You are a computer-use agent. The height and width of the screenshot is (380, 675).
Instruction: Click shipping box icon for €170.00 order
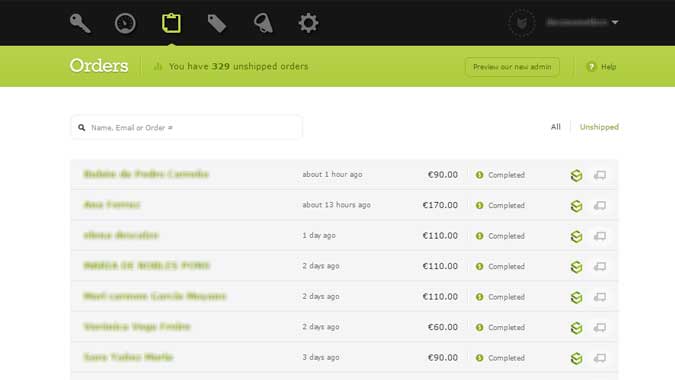576,206
